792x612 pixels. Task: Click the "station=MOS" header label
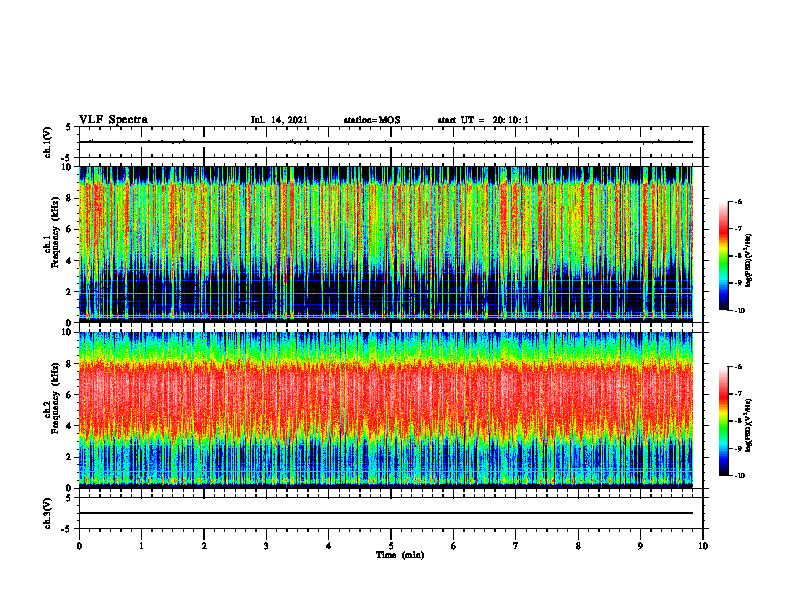click(372, 120)
